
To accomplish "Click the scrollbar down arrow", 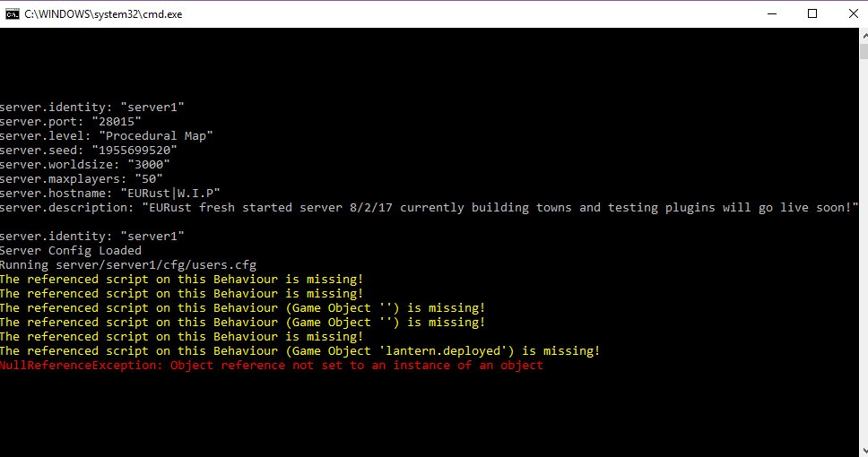I will click(x=864, y=451).
